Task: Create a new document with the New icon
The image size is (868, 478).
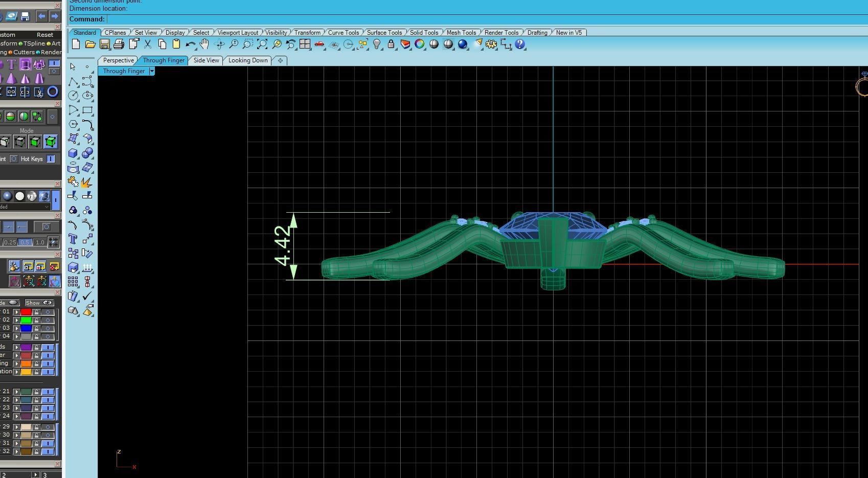Action: pos(76,44)
